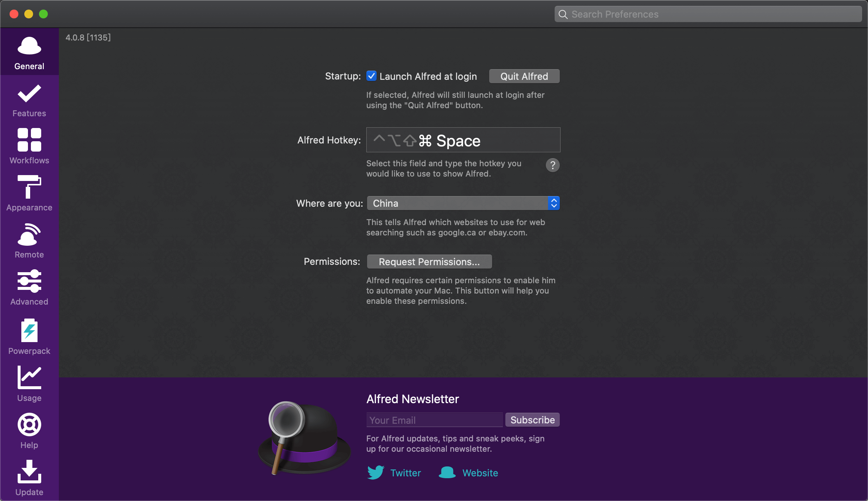Click the Your Email input field
The width and height of the screenshot is (868, 501).
434,420
